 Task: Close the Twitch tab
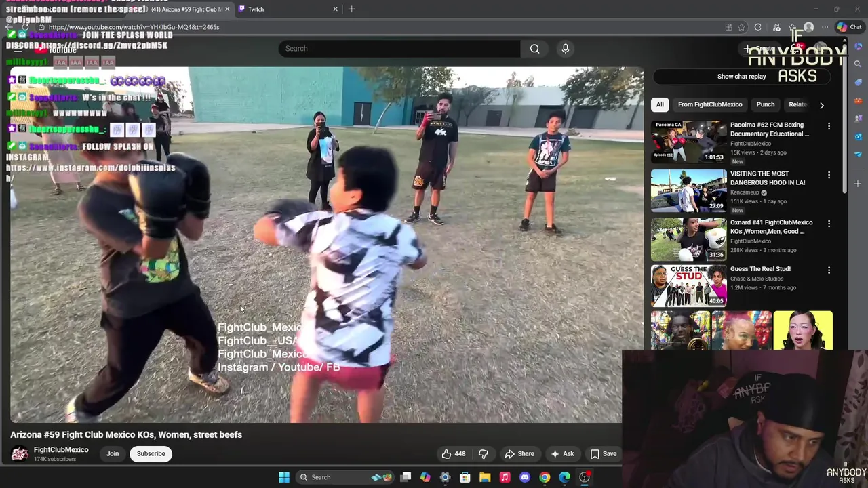tap(335, 9)
